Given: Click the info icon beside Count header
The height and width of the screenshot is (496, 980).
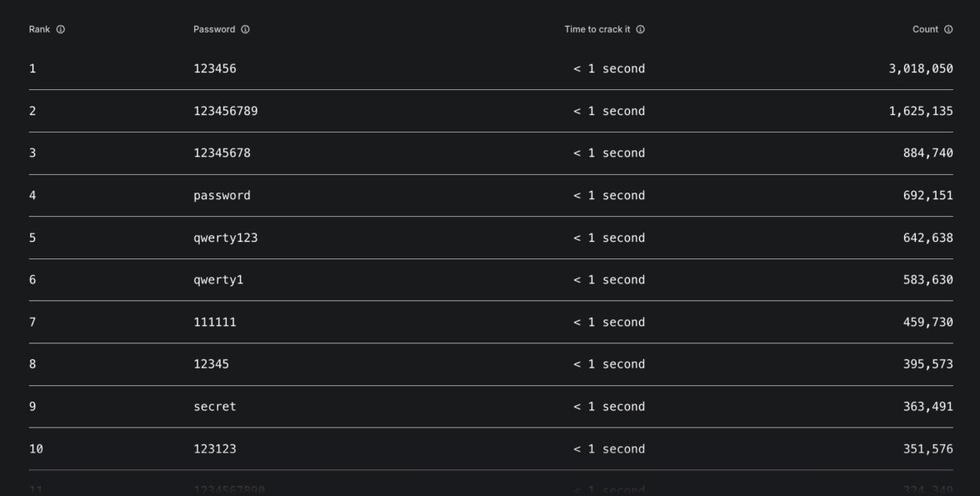Looking at the screenshot, I should tap(948, 29).
